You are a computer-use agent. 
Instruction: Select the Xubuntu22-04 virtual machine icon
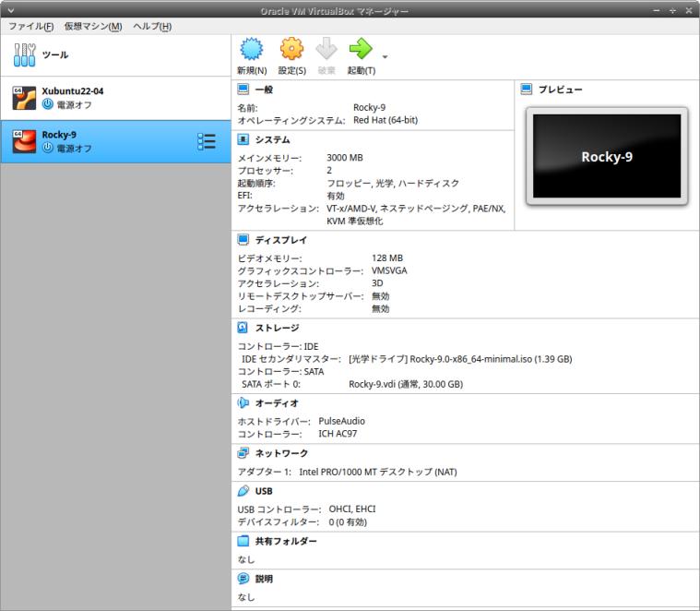[24, 98]
